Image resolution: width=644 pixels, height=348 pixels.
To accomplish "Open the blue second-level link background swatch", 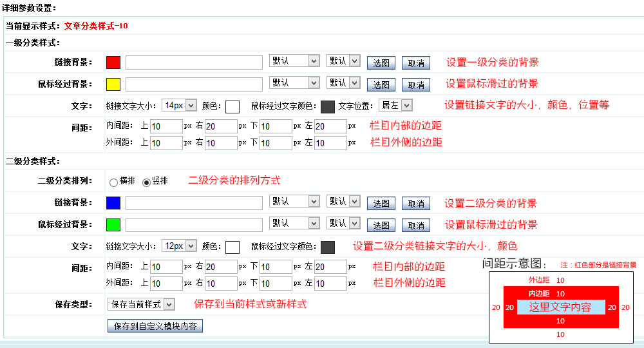I will [x=113, y=203].
